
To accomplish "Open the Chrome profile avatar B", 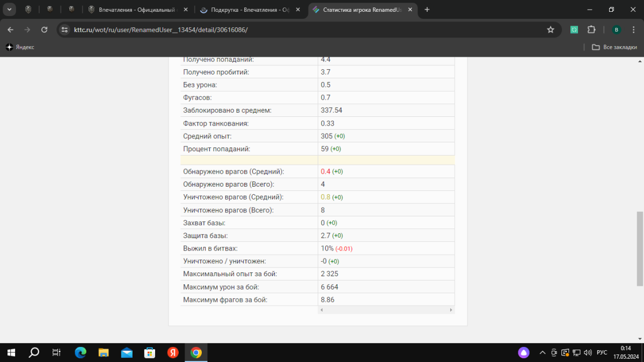I will (x=617, y=30).
